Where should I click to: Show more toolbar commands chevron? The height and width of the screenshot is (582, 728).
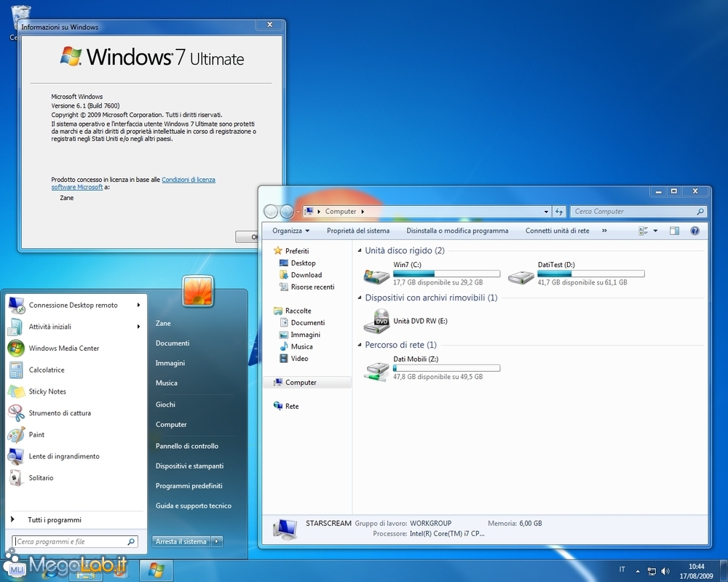[604, 231]
